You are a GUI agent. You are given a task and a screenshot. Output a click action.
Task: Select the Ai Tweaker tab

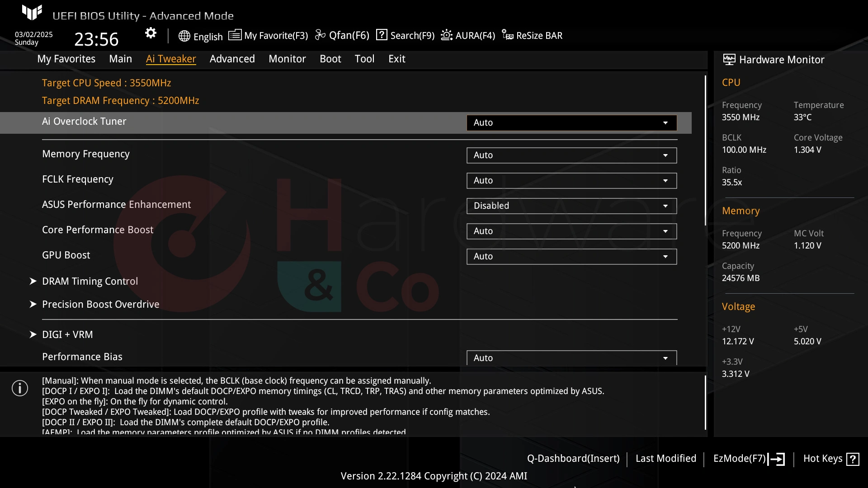point(171,59)
